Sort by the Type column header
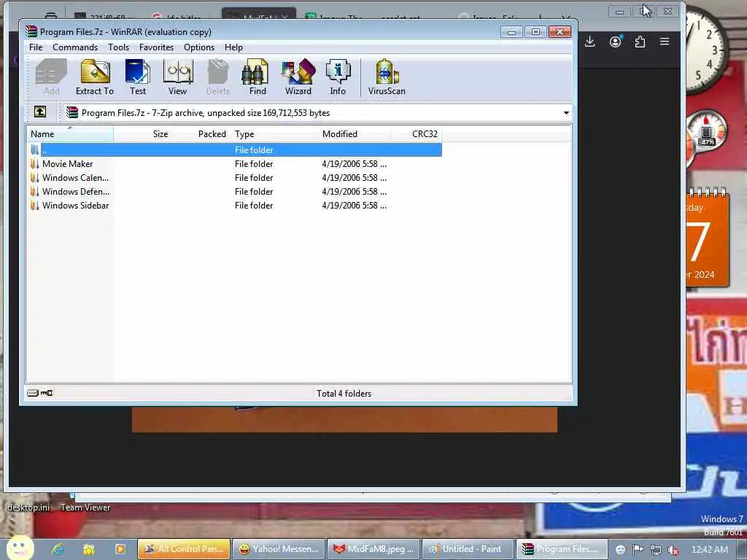The image size is (747, 560). pyautogui.click(x=274, y=134)
